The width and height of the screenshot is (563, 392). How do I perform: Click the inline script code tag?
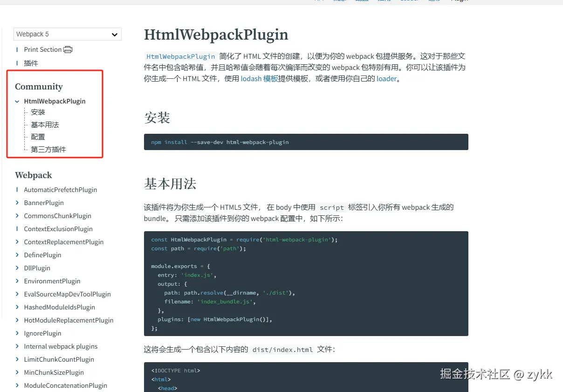click(332, 207)
